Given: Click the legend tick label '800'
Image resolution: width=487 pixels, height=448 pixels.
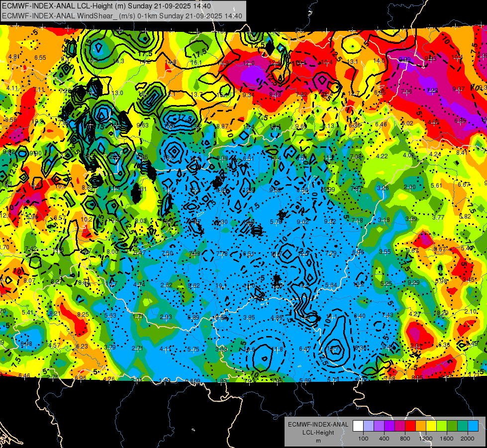Looking at the screenshot, I should pyautogui.click(x=405, y=439).
